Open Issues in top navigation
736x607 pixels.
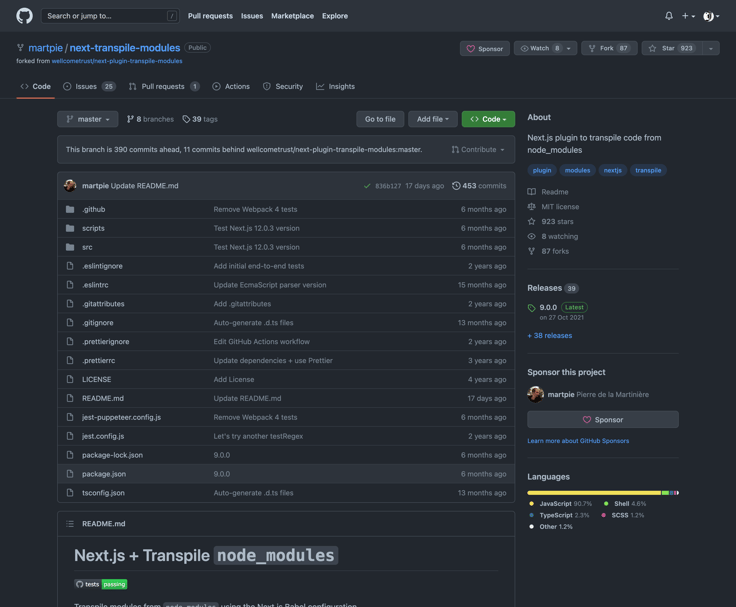coord(252,16)
